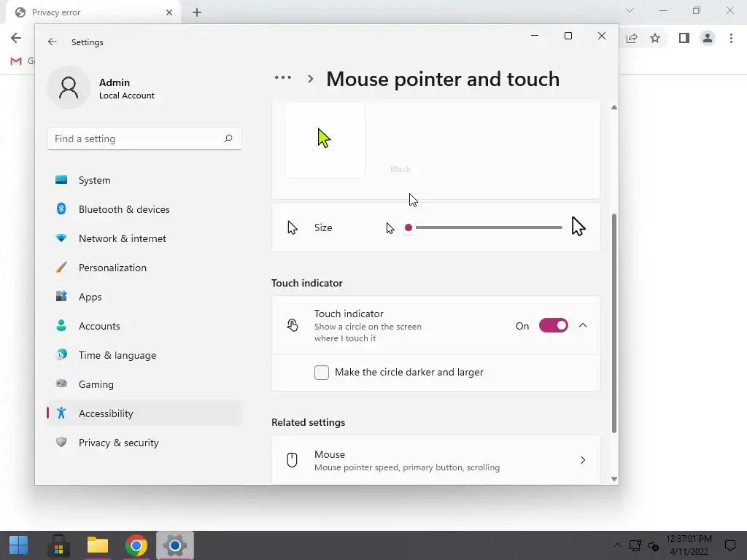
Task: Click the Size row cursor icon
Action: (x=293, y=227)
